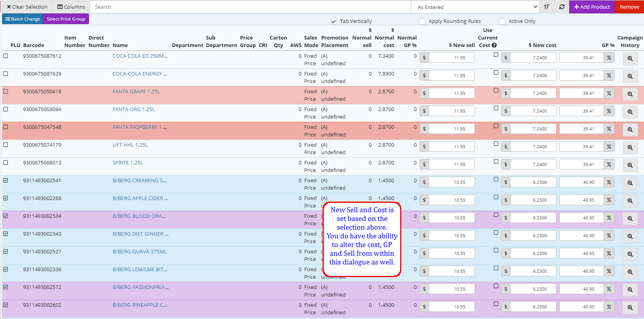Open campaign history for B/BERG PASSIONFRUI row

tap(630, 290)
